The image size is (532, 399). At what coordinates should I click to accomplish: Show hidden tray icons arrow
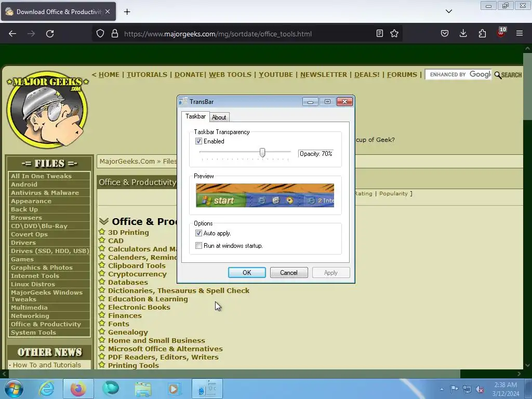(442, 389)
